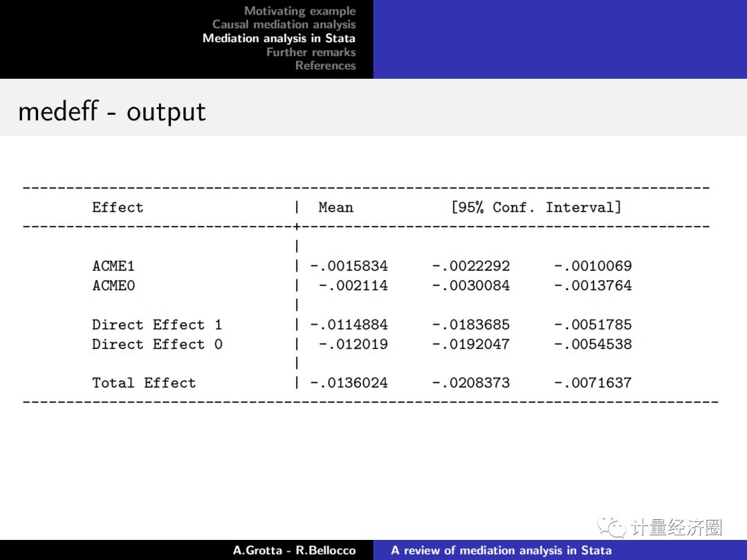
Task: Click Direct Effect 0 mean -.012019
Action: pyautogui.click(x=353, y=344)
